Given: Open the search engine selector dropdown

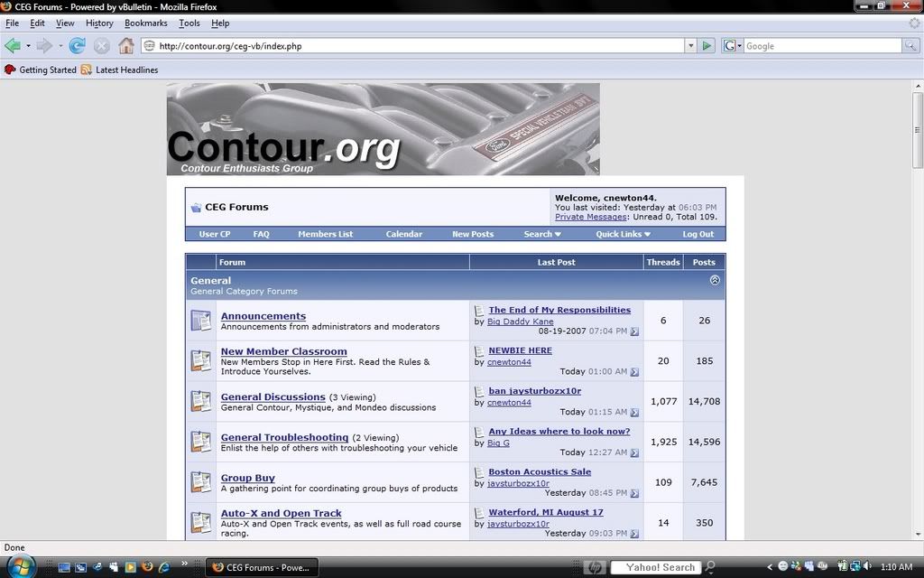Looking at the screenshot, I should (x=732, y=45).
